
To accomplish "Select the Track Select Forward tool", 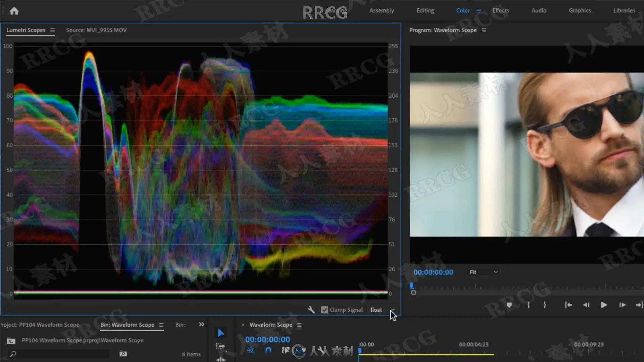I will pyautogui.click(x=220, y=346).
